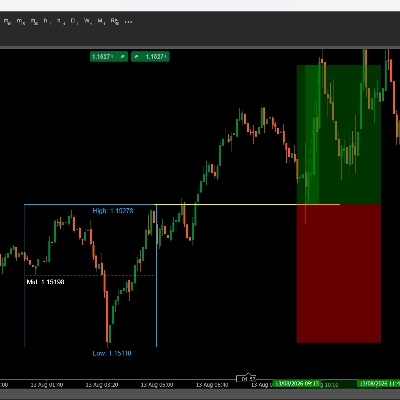Click the Low: 1.15110 label

(x=112, y=353)
